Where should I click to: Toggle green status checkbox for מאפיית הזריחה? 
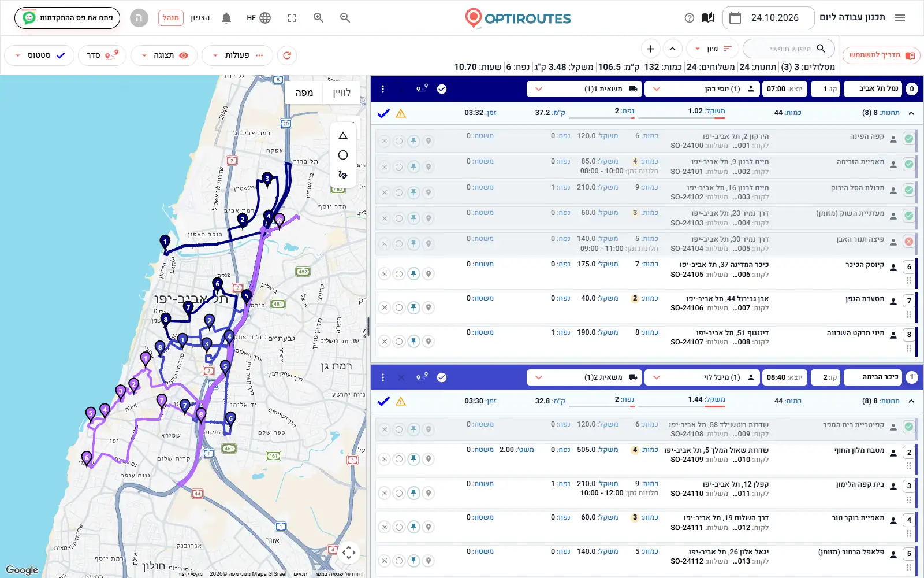tap(909, 164)
